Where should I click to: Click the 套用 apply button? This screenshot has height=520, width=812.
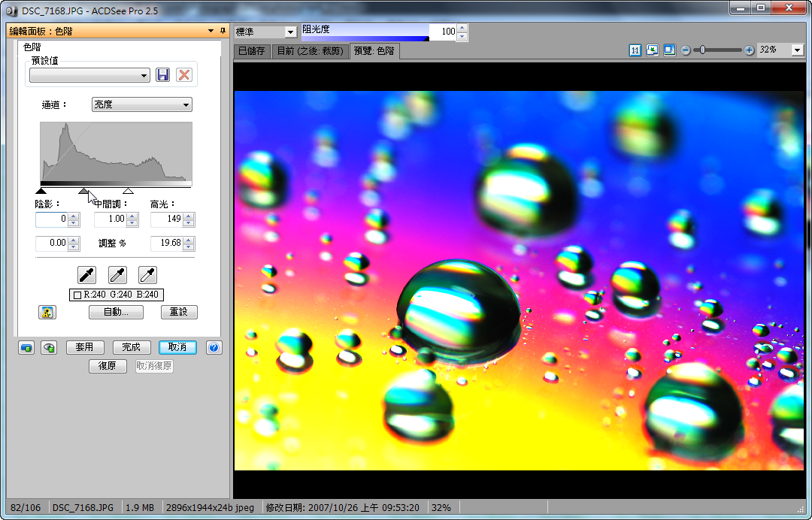pos(85,347)
